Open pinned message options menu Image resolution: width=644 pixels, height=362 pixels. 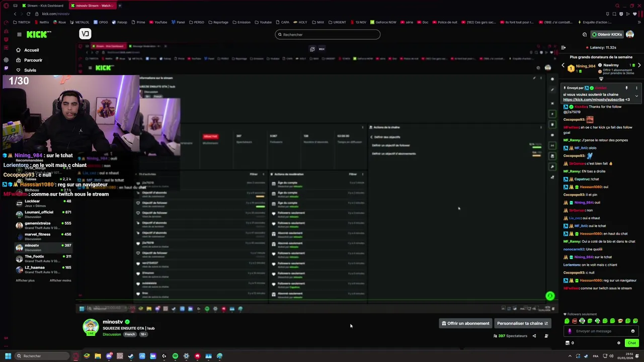[636, 88]
